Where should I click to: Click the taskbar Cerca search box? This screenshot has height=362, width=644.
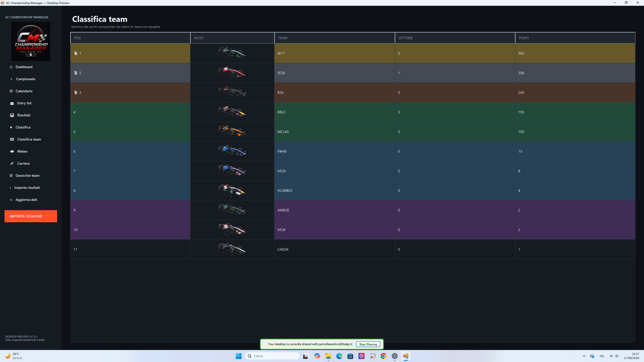(x=272, y=356)
